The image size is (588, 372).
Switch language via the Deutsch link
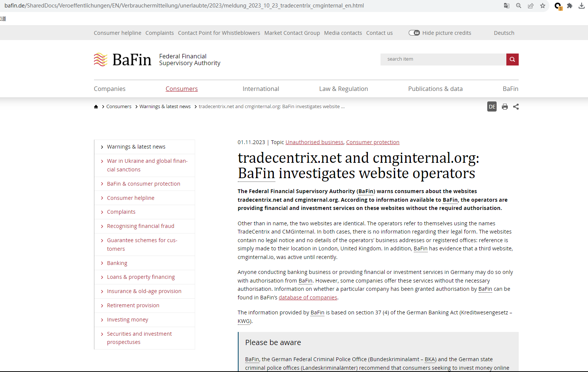pos(504,33)
